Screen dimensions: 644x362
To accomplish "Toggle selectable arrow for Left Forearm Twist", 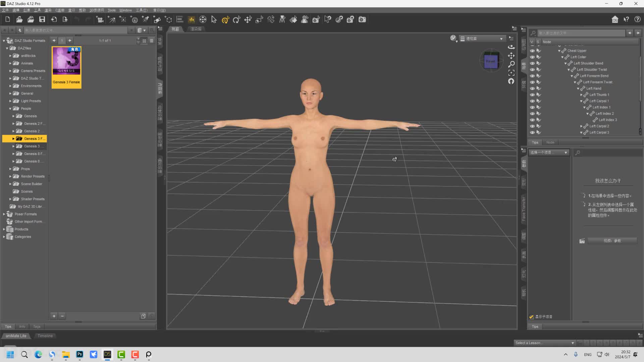I will (539, 82).
